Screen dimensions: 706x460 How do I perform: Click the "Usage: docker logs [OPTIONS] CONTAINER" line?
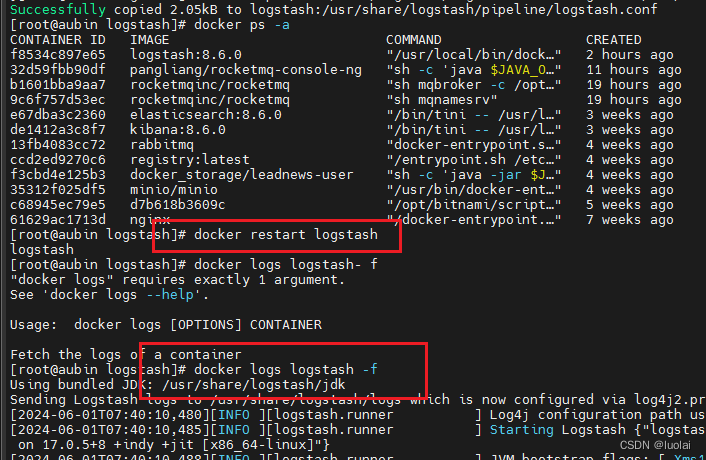[x=166, y=325]
